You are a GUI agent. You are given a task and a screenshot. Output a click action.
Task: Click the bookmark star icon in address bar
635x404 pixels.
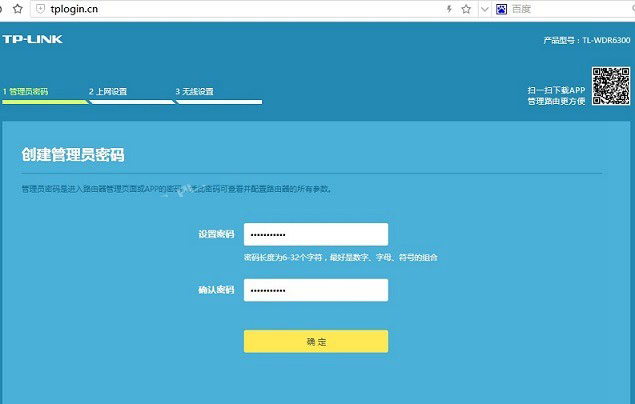[465, 9]
